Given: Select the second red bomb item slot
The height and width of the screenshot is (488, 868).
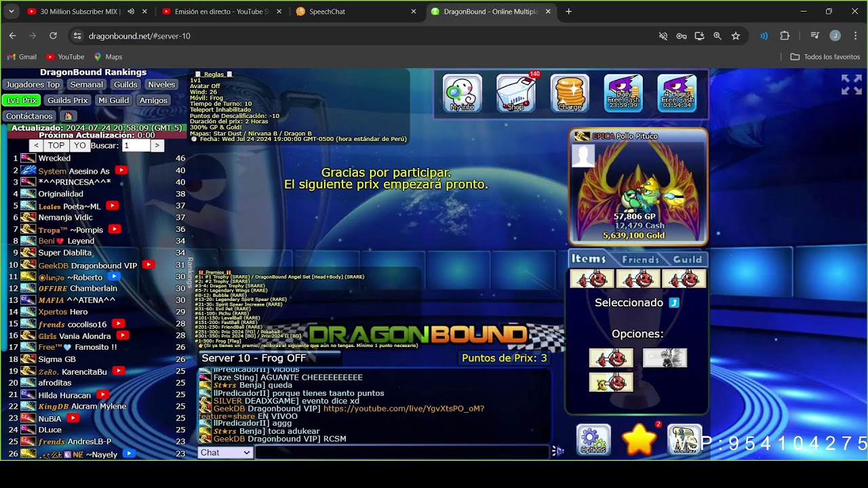Looking at the screenshot, I should 638,279.
